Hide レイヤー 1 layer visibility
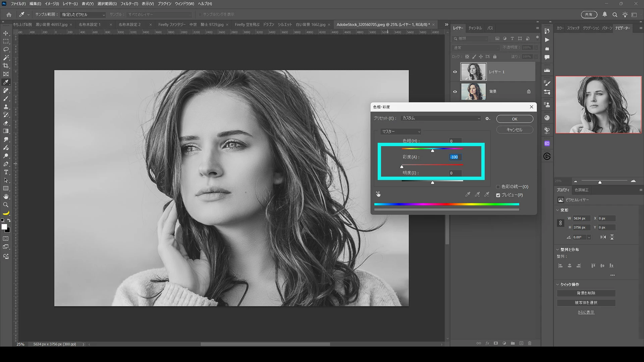The height and width of the screenshot is (362, 644). (x=455, y=72)
